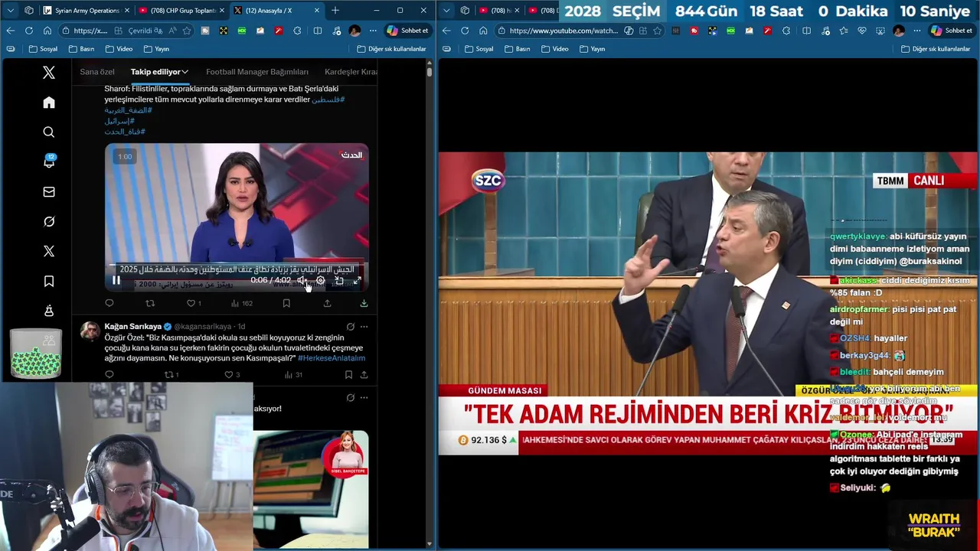This screenshot has width=980, height=551.
Task: Open 'Basın' bookmarks folder in left browser
Action: click(x=82, y=49)
